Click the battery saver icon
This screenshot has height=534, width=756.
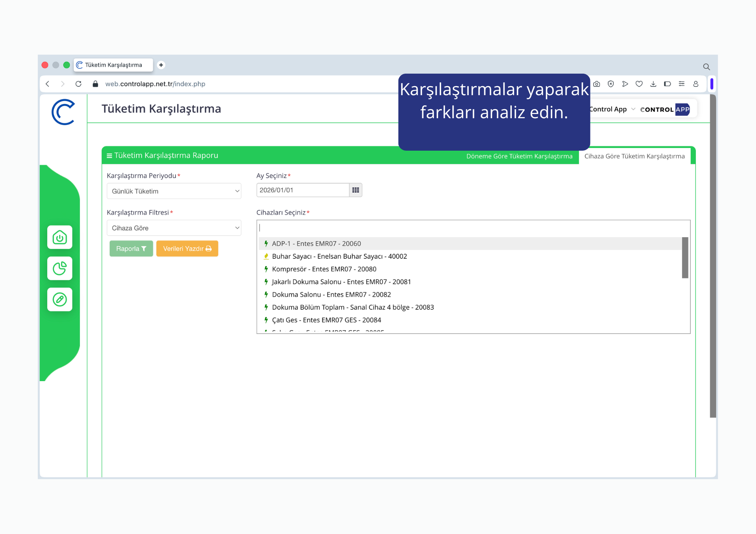point(668,84)
